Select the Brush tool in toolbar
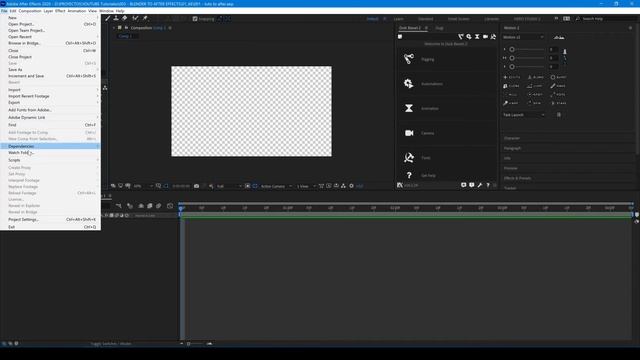This screenshot has width=640, height=360. coord(108,18)
